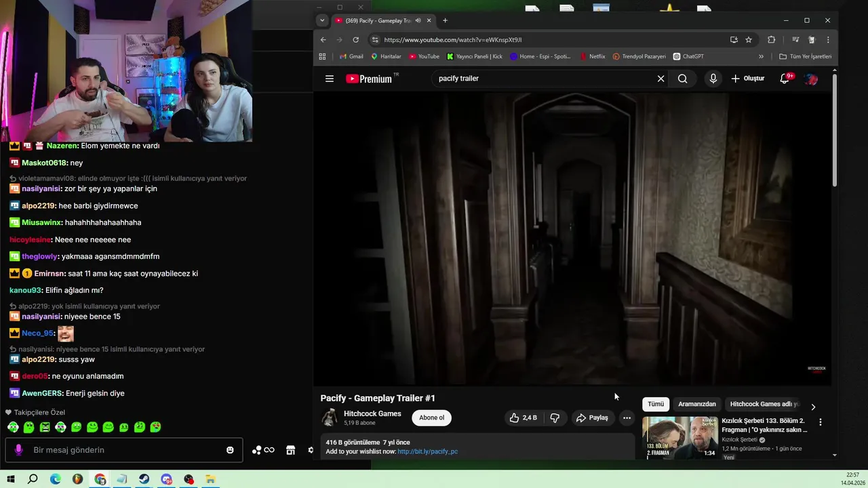The image size is (868, 488).
Task: Open the YouTube bookmark
Action: (x=424, y=57)
